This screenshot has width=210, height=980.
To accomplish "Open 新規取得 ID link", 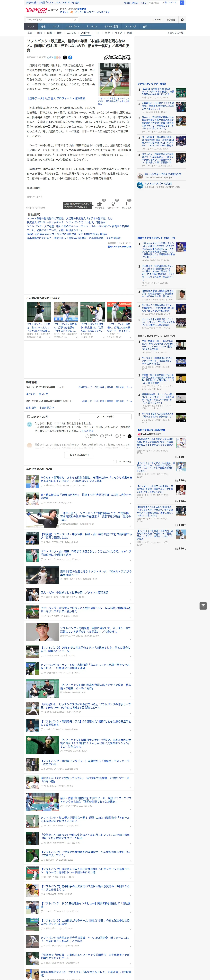I will pos(82,9).
